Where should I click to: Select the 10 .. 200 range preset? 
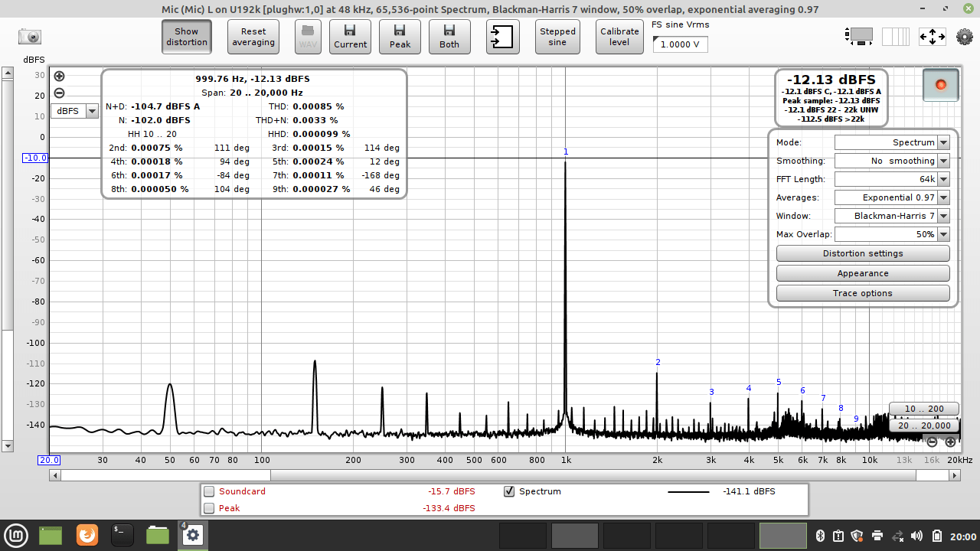tap(924, 409)
